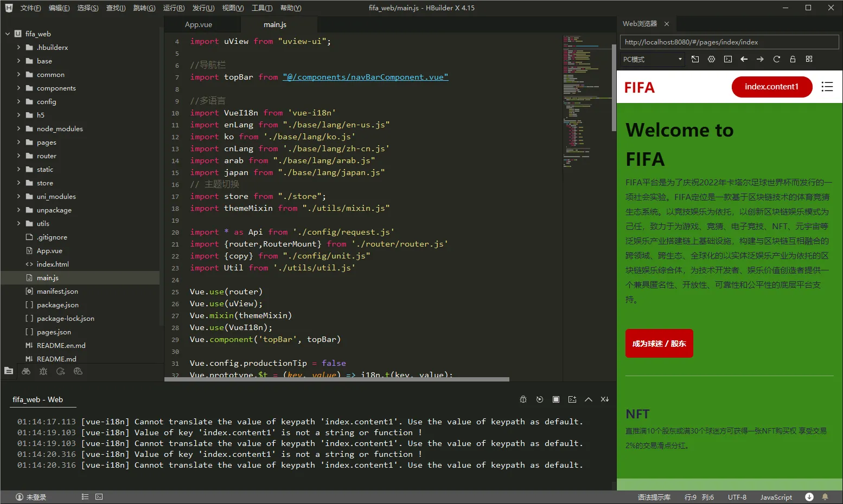Open the 运行(R) menu
Screen dimensions: 843x504
pyautogui.click(x=174, y=8)
